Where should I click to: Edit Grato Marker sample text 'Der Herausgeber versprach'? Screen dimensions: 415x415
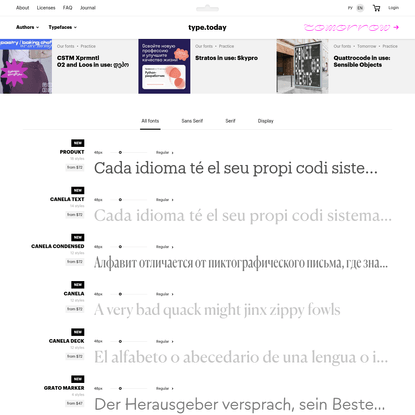239,405
